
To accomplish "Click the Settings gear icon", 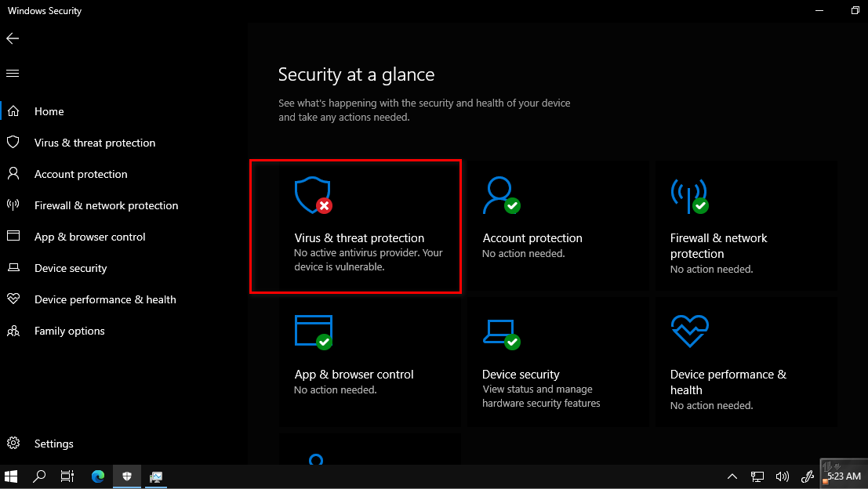I will click(13, 443).
